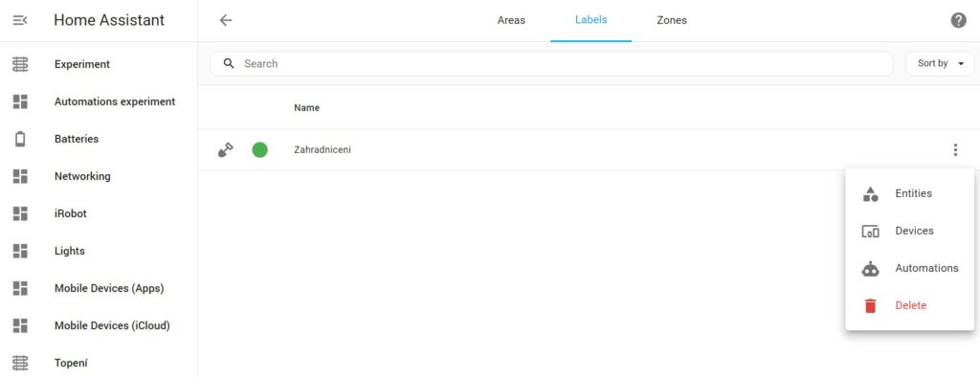
Task: Open help via the question mark icon
Action: click(x=958, y=20)
